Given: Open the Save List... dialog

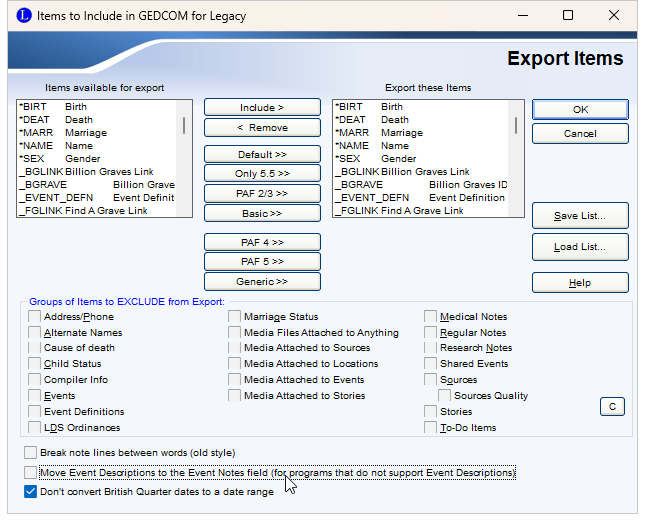Looking at the screenshot, I should (580, 215).
